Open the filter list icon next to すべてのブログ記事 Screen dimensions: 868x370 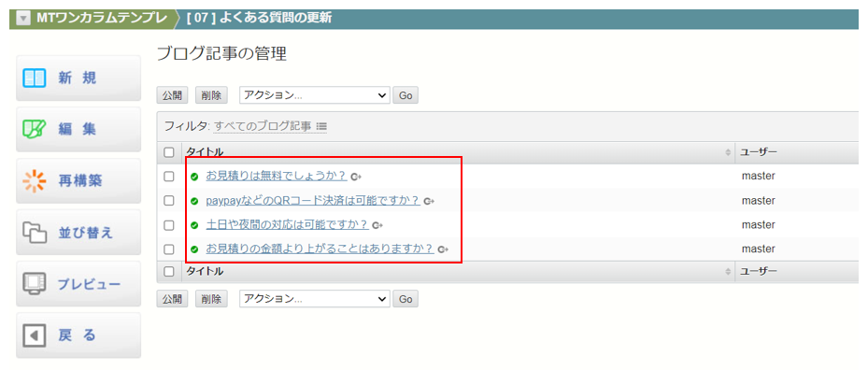(x=321, y=126)
